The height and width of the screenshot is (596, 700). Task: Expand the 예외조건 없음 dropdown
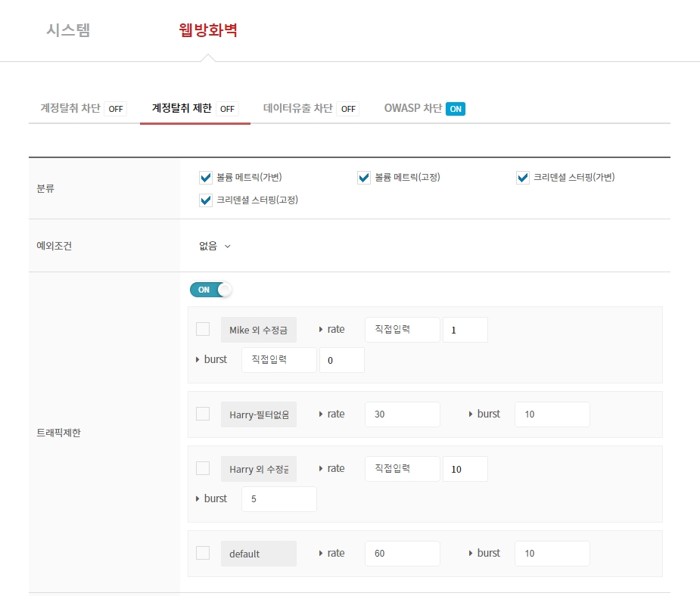[x=215, y=246]
